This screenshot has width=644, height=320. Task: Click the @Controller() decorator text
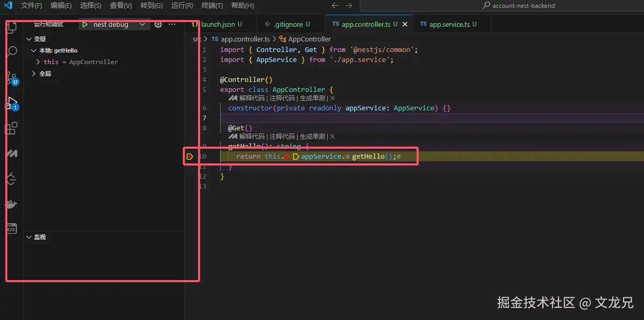(x=246, y=80)
